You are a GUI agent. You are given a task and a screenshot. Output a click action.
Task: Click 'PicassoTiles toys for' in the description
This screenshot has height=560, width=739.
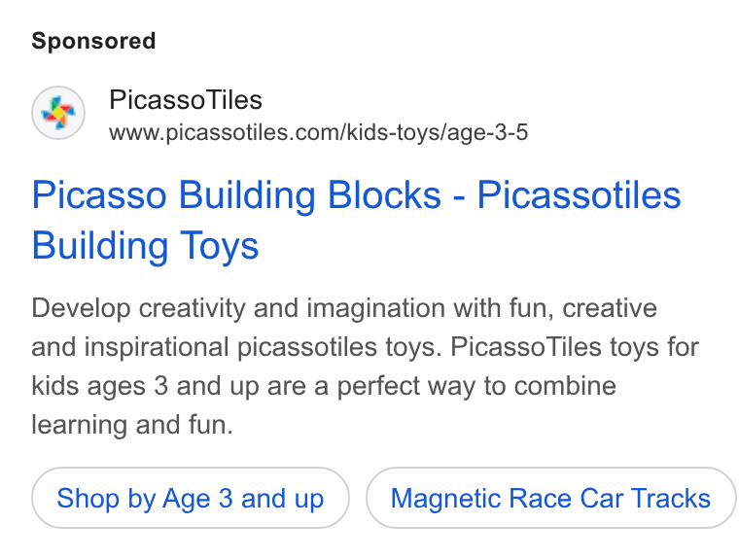point(575,347)
